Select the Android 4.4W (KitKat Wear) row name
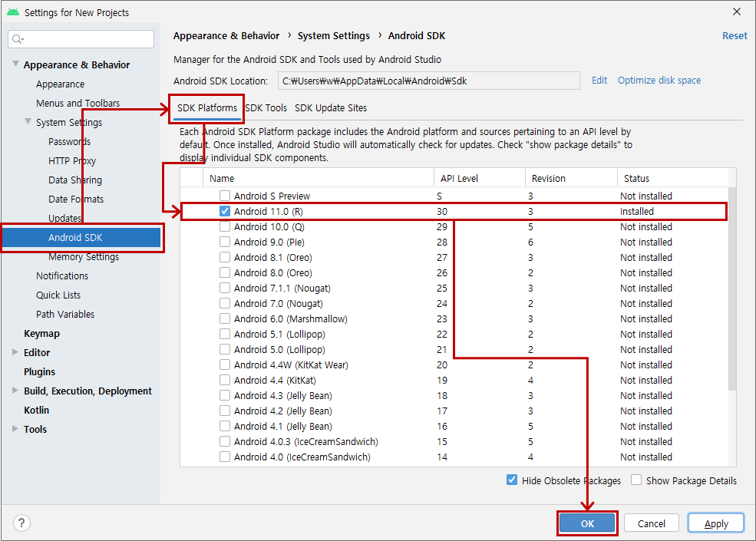The height and width of the screenshot is (541, 756). [x=291, y=365]
